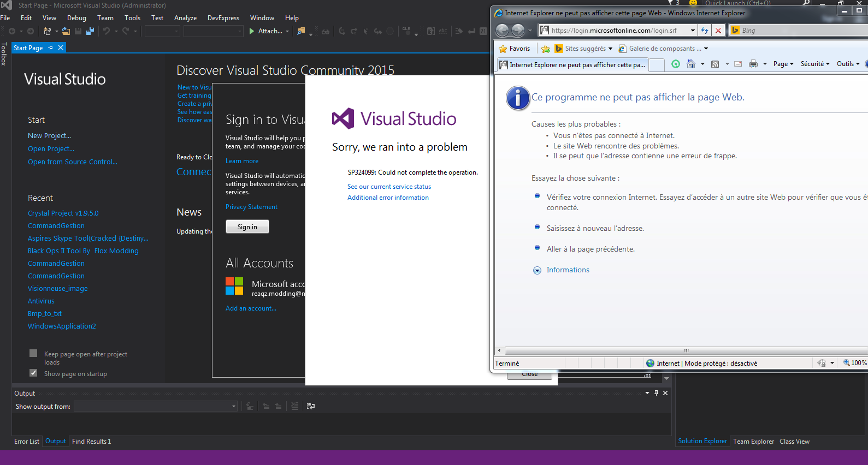868x465 pixels.
Task: Open the Page menu dropdown in Internet Explorer
Action: pyautogui.click(x=783, y=64)
